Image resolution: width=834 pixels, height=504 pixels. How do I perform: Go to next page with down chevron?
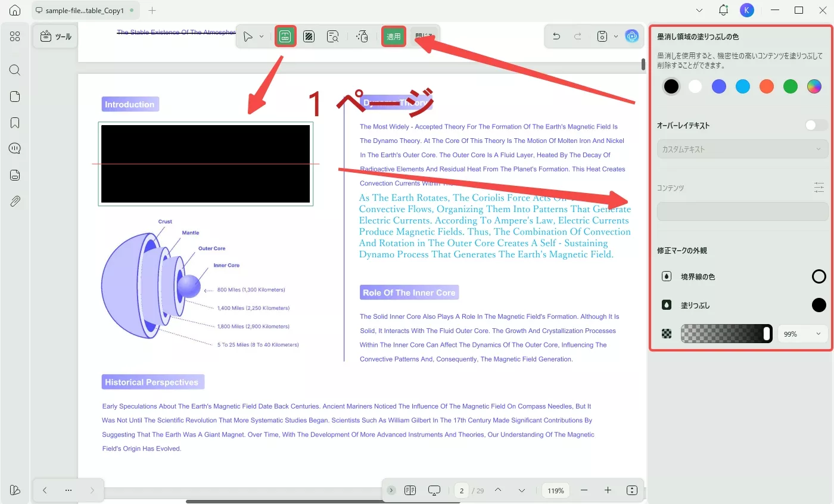(522, 490)
